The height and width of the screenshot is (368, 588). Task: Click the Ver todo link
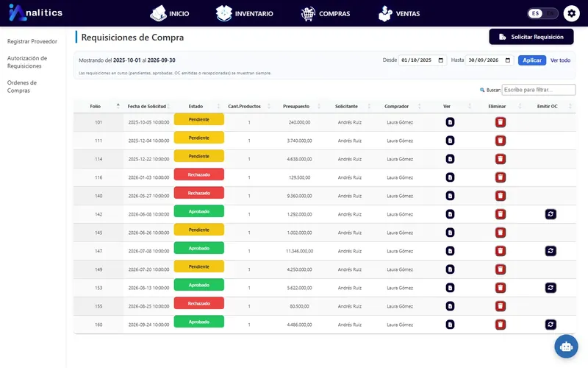tap(560, 60)
